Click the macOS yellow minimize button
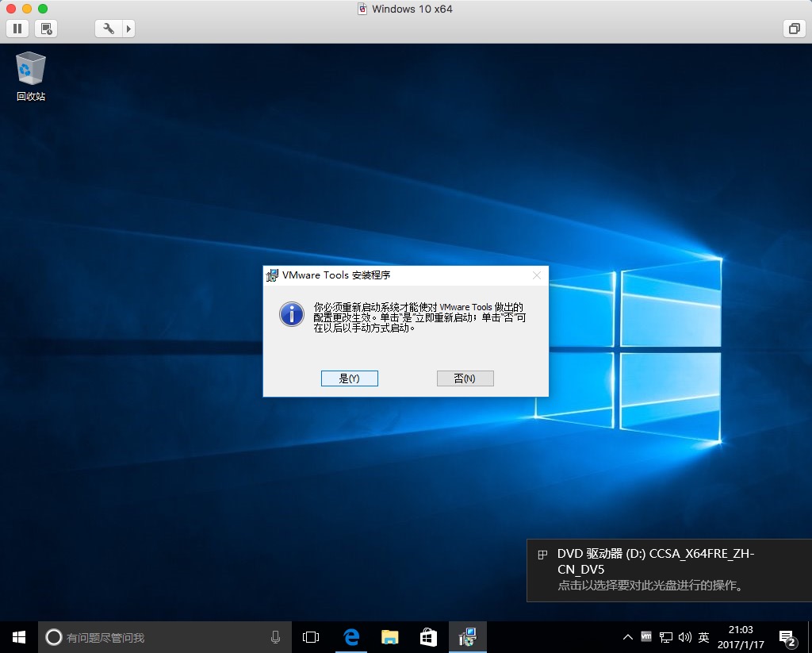 tap(27, 8)
